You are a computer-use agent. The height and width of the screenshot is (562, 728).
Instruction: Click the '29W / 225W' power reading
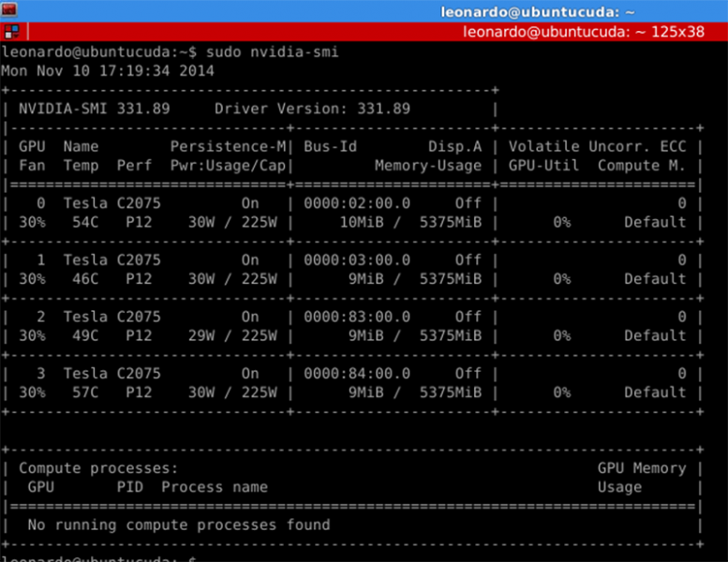pos(232,336)
